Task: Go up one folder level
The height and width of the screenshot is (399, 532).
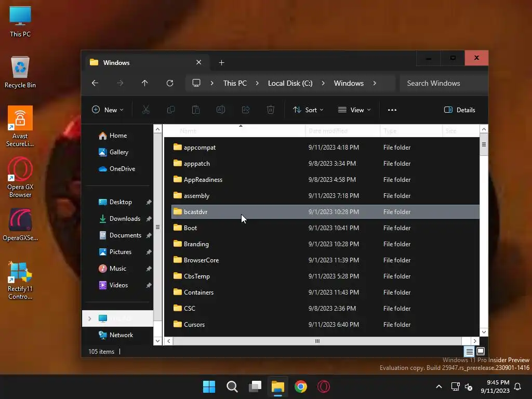Action: (145, 83)
